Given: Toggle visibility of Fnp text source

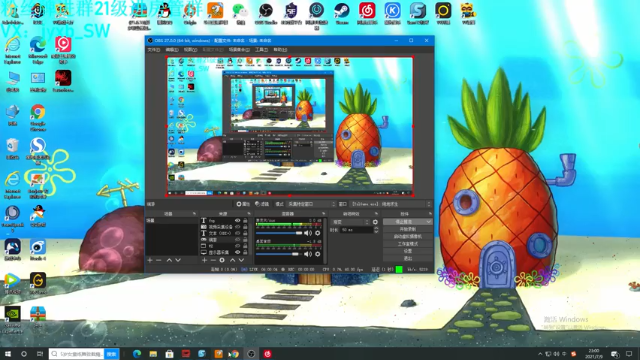Looking at the screenshot, I should 238,220.
